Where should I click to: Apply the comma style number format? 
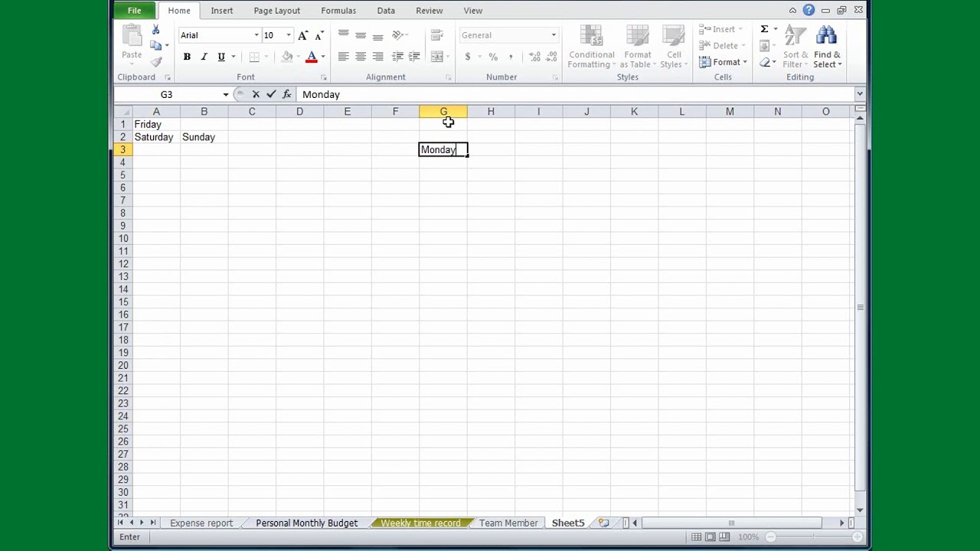click(511, 57)
